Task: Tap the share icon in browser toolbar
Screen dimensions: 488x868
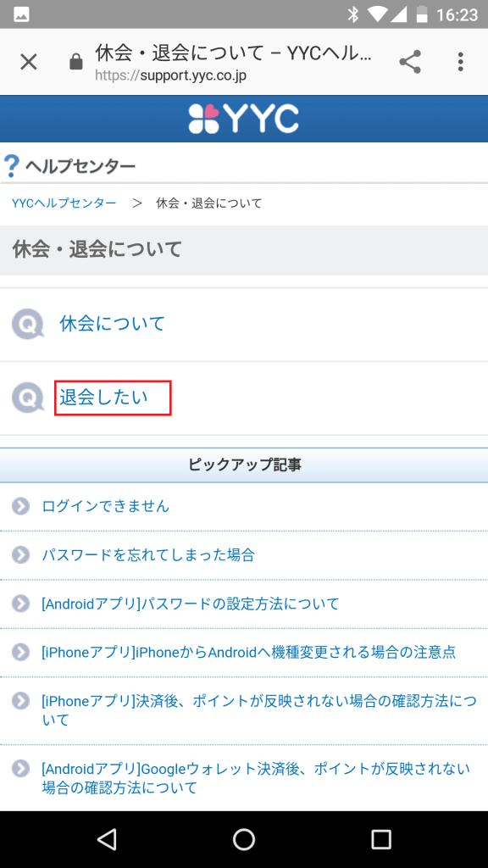Action: 410,62
